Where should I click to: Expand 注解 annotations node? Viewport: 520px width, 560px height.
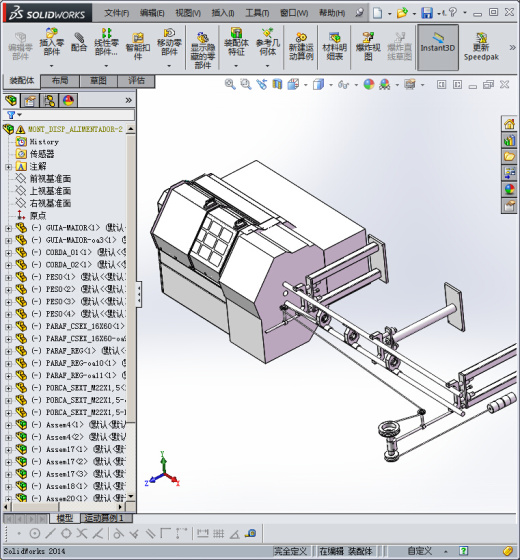(9, 167)
